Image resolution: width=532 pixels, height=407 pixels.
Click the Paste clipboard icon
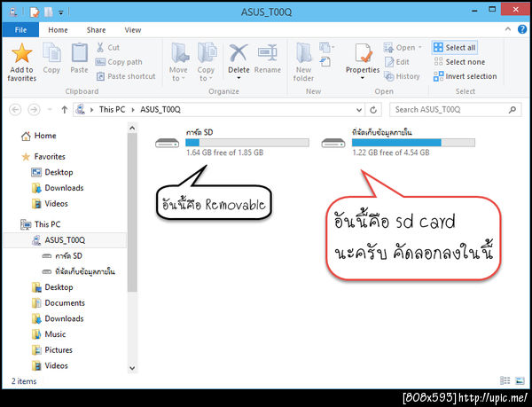[x=80, y=53]
